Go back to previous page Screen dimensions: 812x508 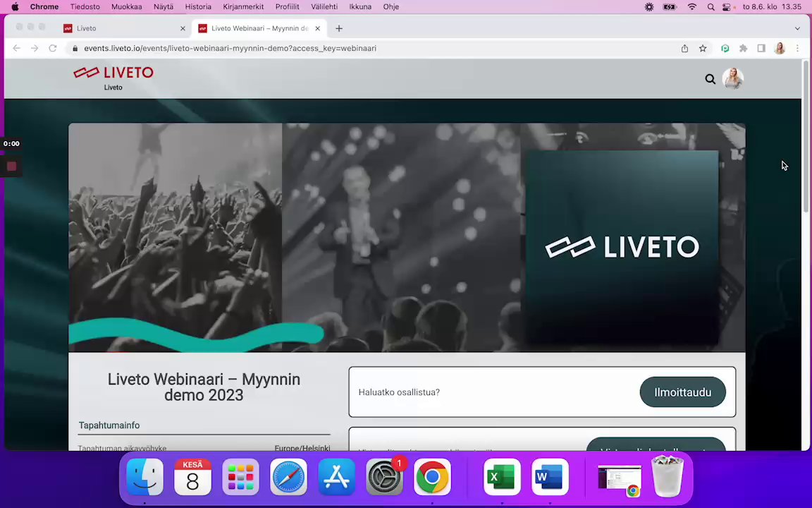pos(17,48)
